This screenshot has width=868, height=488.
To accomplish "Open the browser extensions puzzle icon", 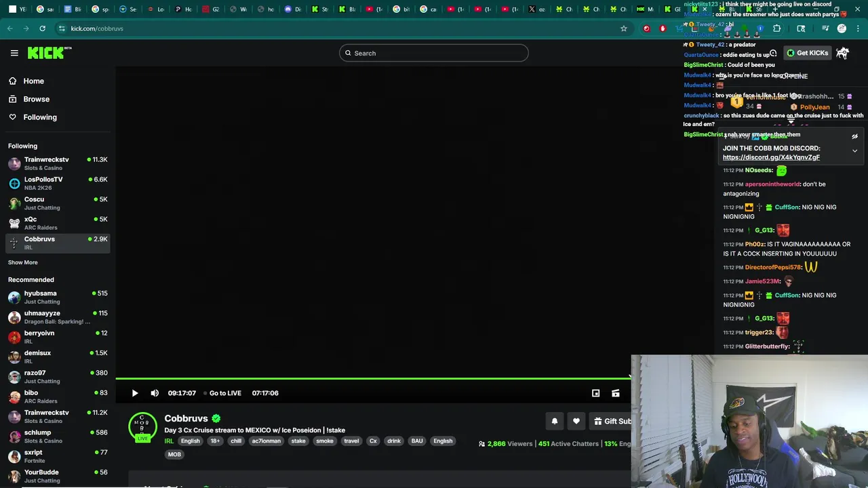I will (x=776, y=28).
